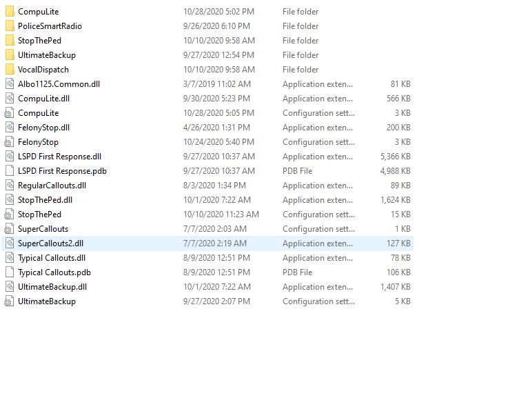Select the LSPD First Response.pdb name
The image size is (532, 398).
click(x=63, y=171)
